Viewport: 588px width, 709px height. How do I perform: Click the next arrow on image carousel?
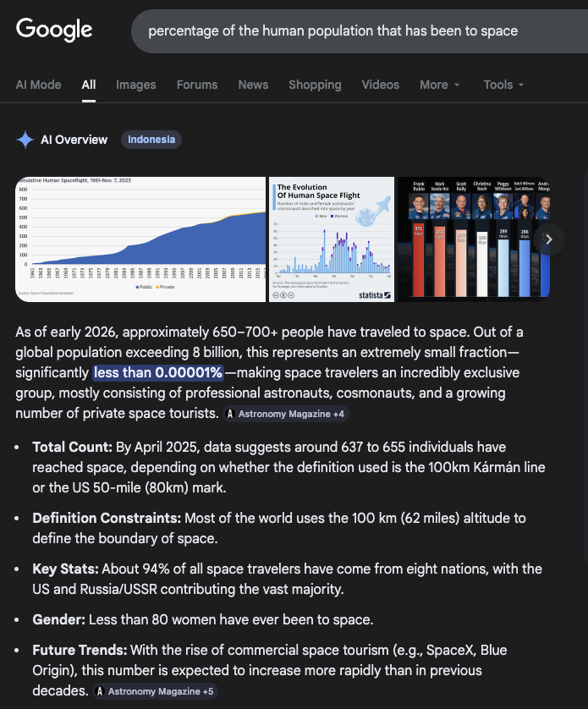point(548,239)
